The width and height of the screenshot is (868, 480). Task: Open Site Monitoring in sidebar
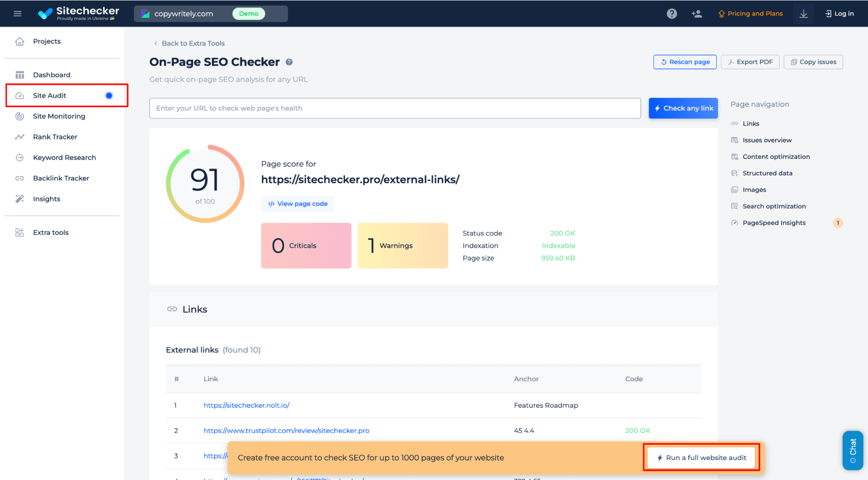[x=59, y=116]
